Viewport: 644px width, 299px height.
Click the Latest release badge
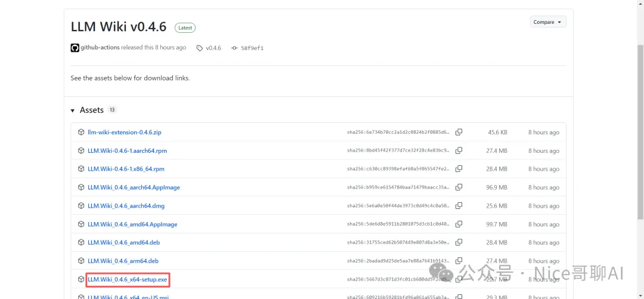(185, 28)
